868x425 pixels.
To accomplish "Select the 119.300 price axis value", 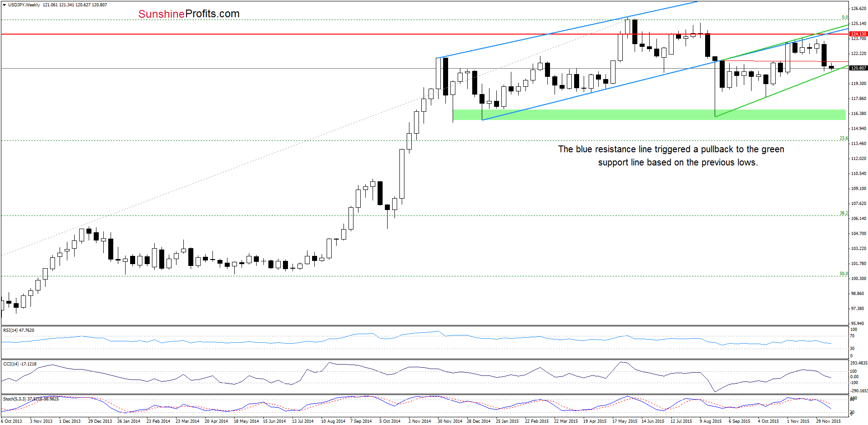I will (858, 84).
